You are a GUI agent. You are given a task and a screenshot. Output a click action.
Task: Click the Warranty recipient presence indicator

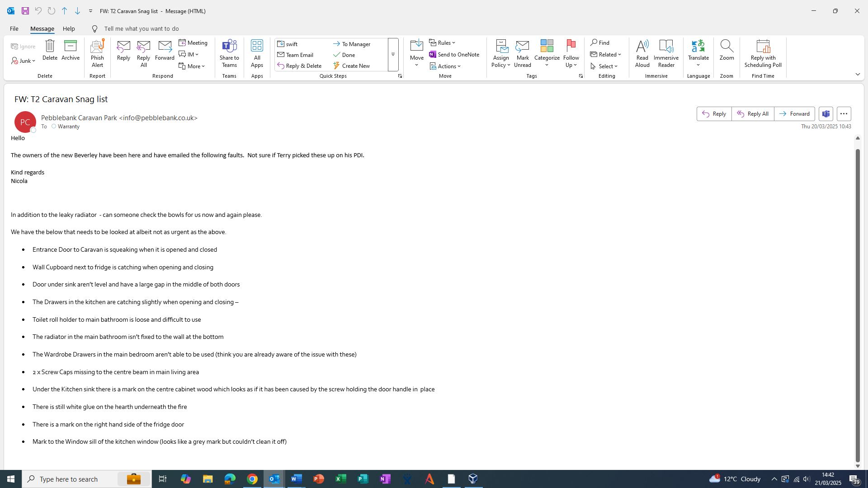point(54,127)
